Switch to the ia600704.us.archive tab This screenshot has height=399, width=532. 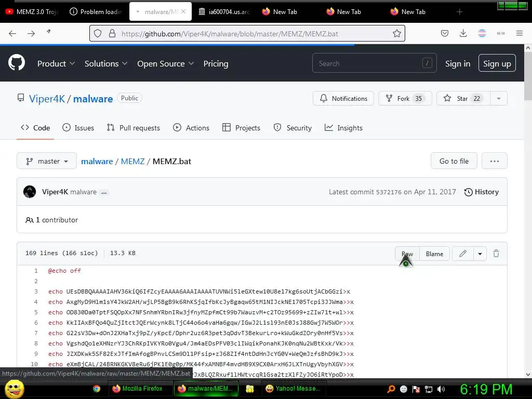click(x=224, y=11)
